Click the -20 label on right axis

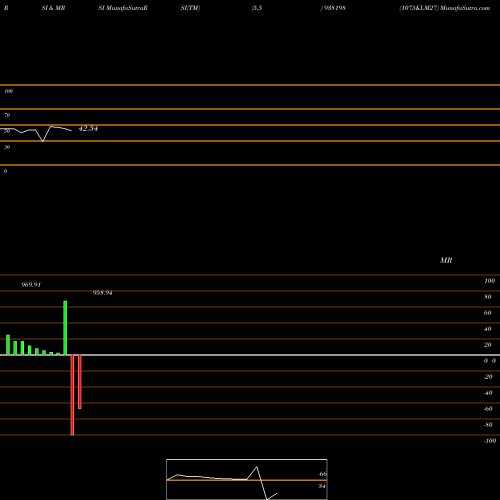coord(488,377)
